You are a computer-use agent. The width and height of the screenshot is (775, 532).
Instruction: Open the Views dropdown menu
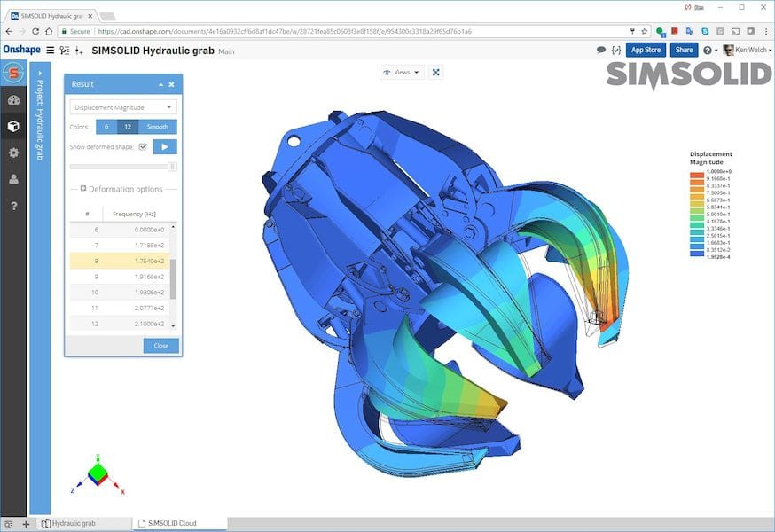pos(402,72)
